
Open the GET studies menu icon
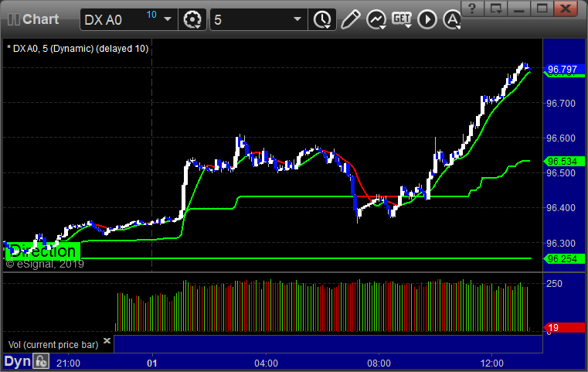tap(402, 19)
